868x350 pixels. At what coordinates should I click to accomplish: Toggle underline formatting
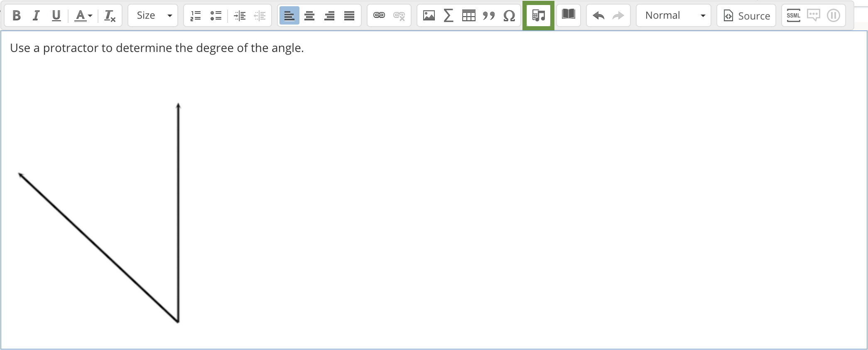(56, 16)
